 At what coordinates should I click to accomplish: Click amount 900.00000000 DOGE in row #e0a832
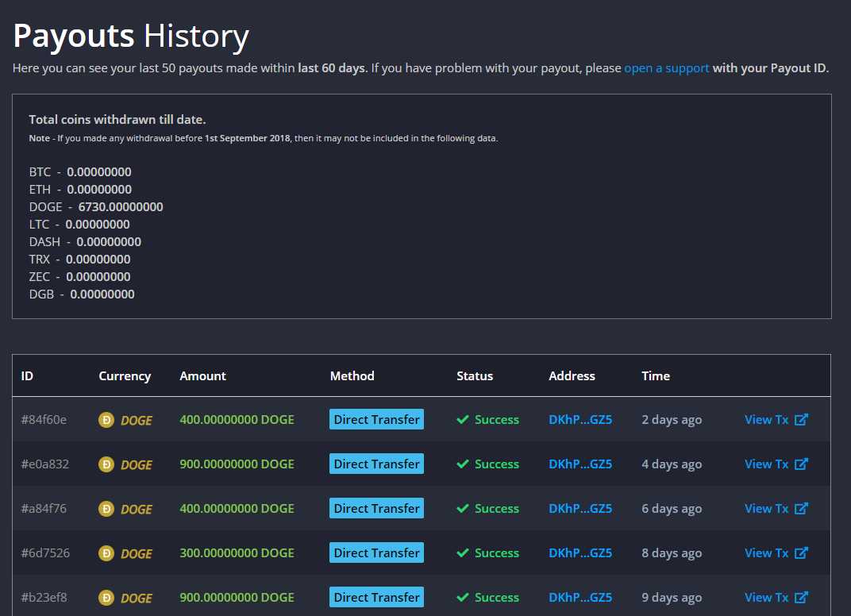point(237,464)
